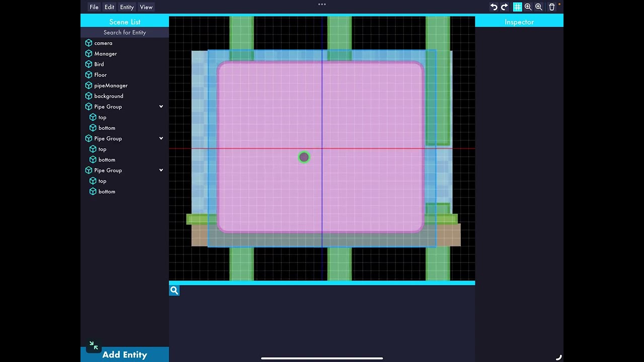Redo the last undone action
The width and height of the screenshot is (644, 362).
pos(504,7)
